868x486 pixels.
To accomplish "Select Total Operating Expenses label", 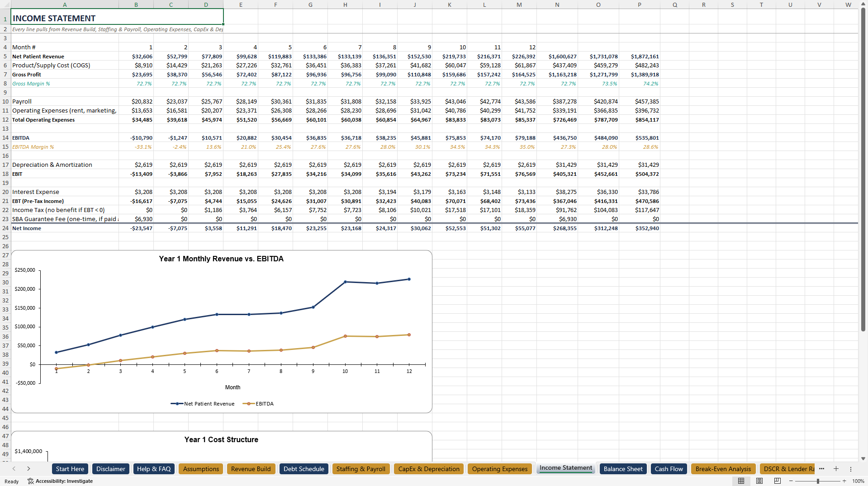I will pos(65,119).
